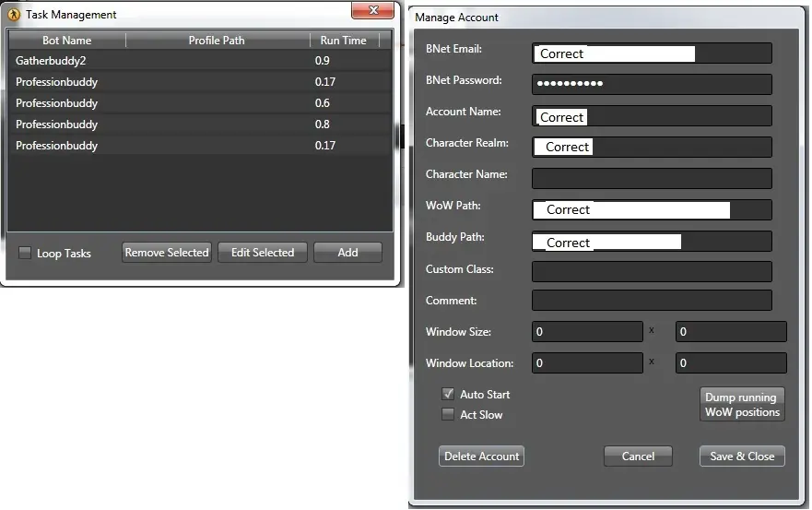The image size is (812, 510).
Task: Sort by Run Time column header
Action: click(x=343, y=41)
